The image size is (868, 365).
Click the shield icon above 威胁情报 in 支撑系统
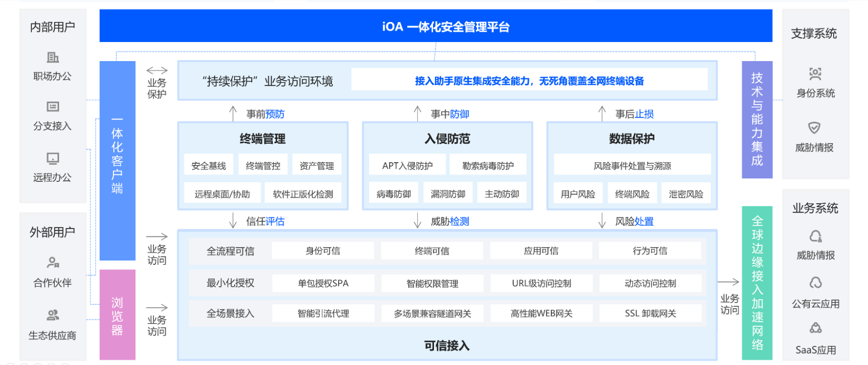[x=814, y=128]
